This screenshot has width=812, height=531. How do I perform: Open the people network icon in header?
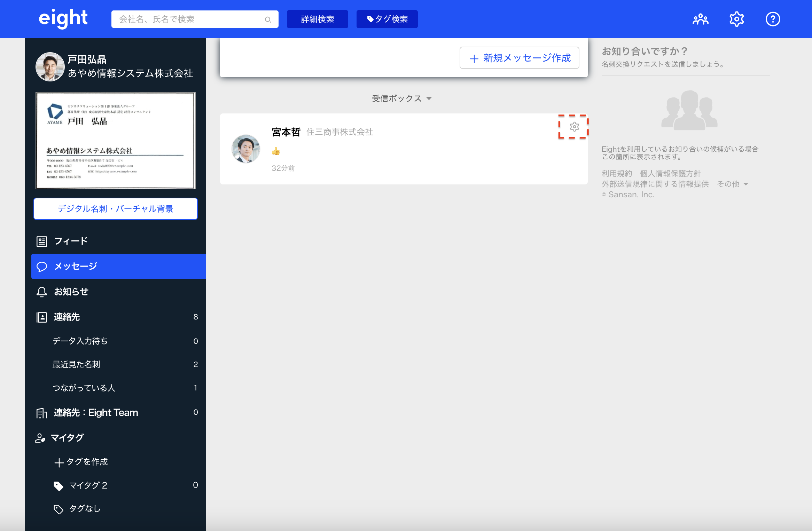pos(700,19)
